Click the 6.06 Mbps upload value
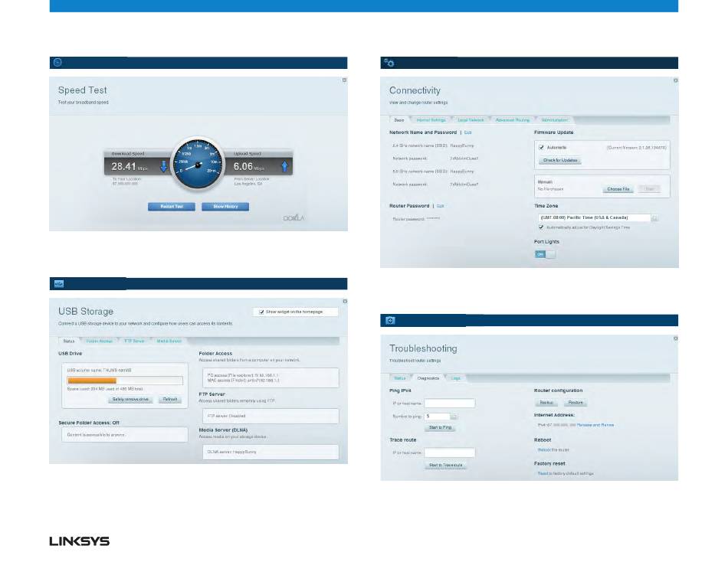The height and width of the screenshot is (562, 728). coord(249,167)
